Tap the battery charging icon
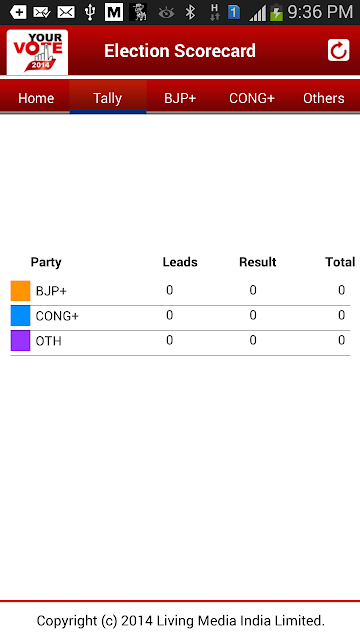Screen dimensions: 360x640 (276, 13)
